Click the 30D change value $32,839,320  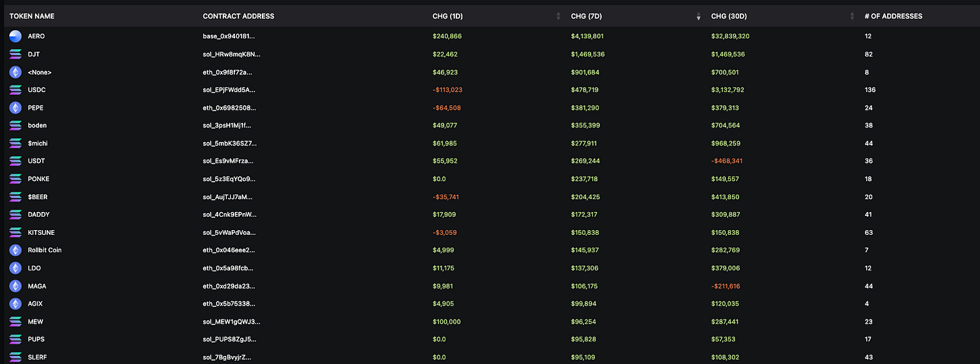[x=730, y=36]
